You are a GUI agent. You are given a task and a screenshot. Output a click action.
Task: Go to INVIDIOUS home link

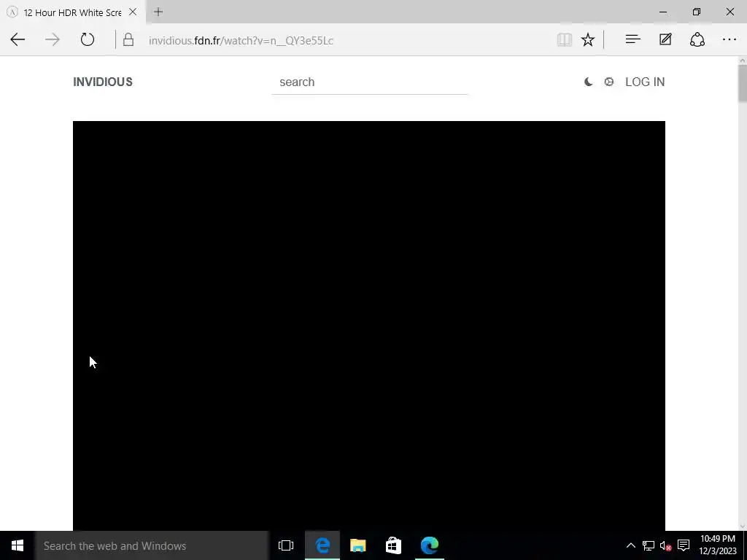[x=103, y=82]
